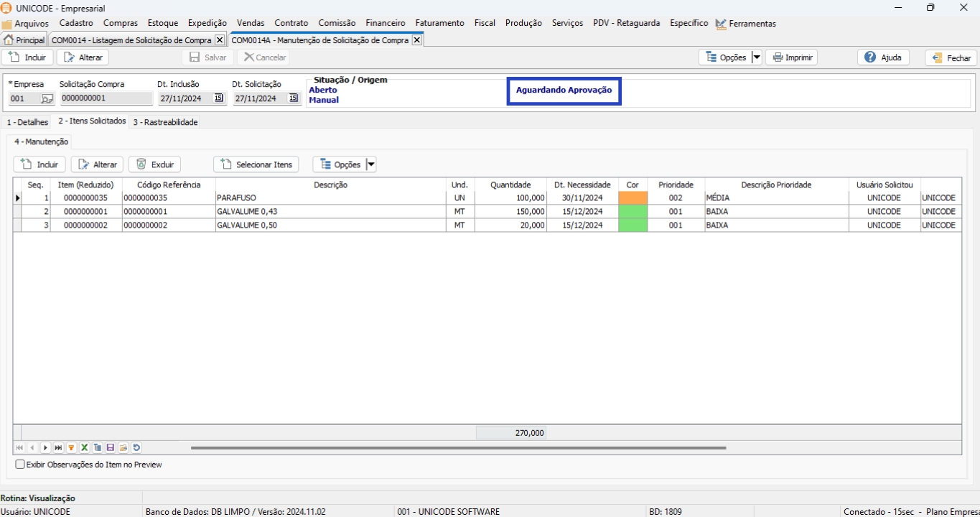Switch to the 3 - Rastreabilidade tab

(x=165, y=122)
